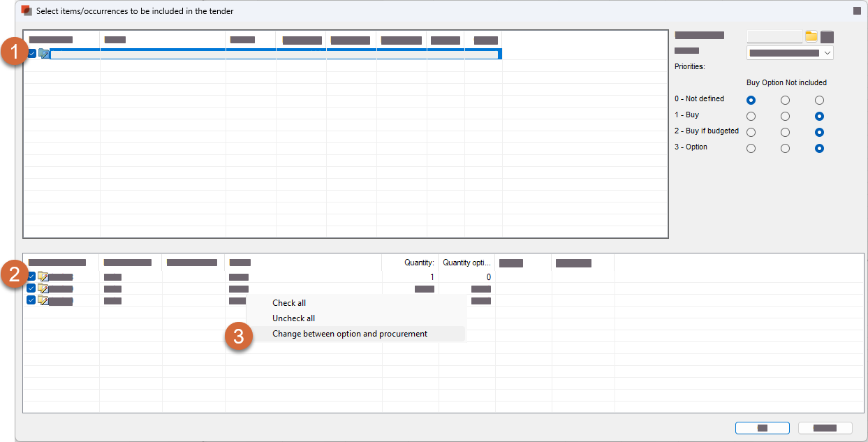Click the yellow folder browse icon
The height and width of the screenshot is (442, 868).
coord(811,36)
